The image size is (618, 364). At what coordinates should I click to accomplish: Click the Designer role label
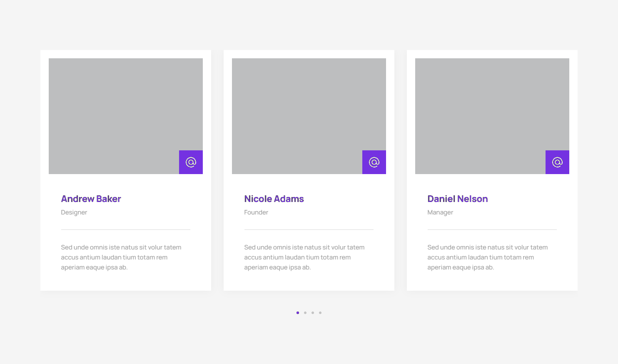pyautogui.click(x=74, y=212)
